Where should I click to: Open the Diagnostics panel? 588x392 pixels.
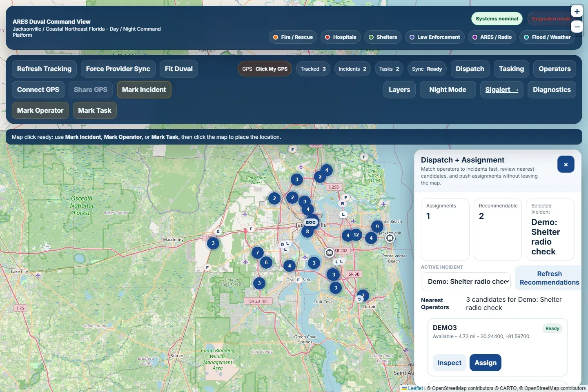point(552,90)
